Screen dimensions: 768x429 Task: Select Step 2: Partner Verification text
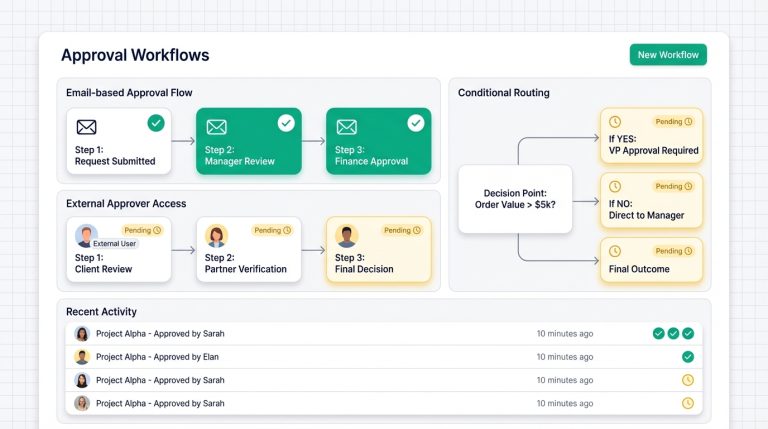pos(245,263)
